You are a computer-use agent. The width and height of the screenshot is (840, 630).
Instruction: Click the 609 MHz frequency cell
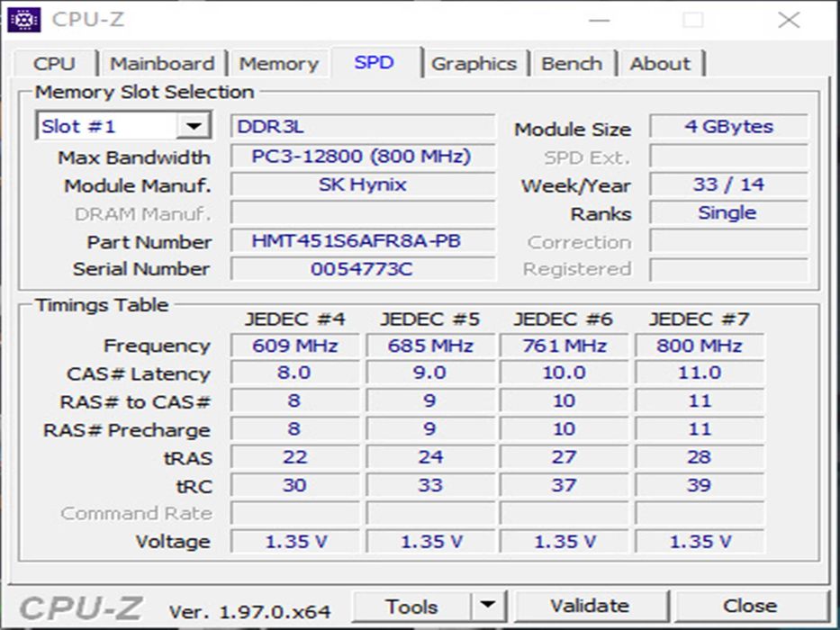point(295,346)
